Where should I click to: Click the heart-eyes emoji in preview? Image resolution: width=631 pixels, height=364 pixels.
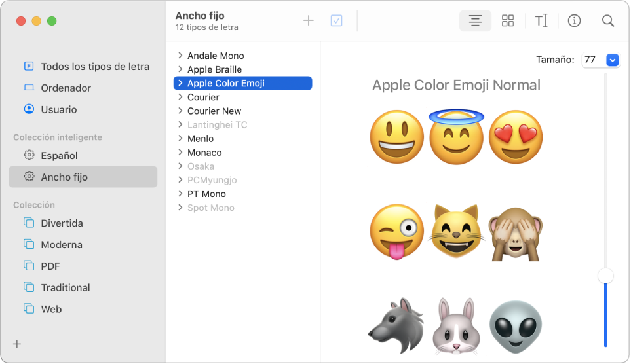click(x=516, y=137)
